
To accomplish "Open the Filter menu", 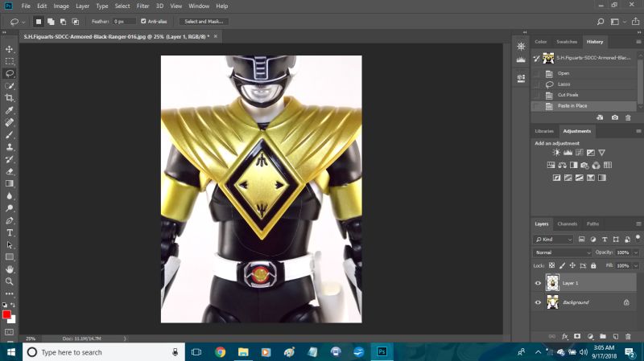I will [x=142, y=6].
